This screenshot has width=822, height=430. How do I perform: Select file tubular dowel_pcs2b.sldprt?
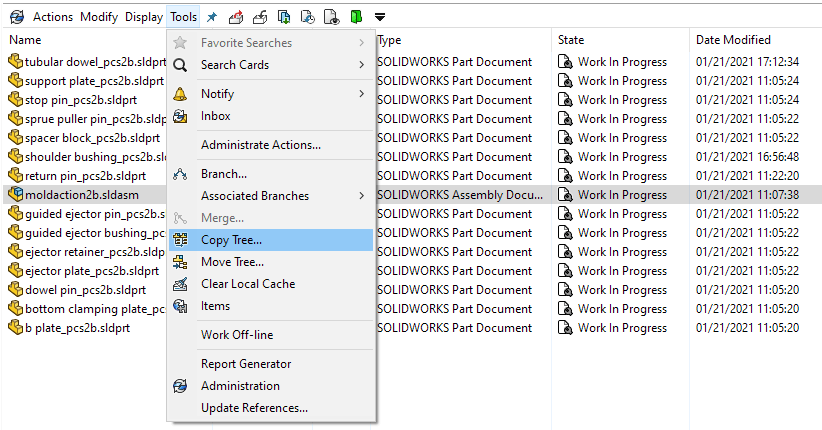point(95,62)
